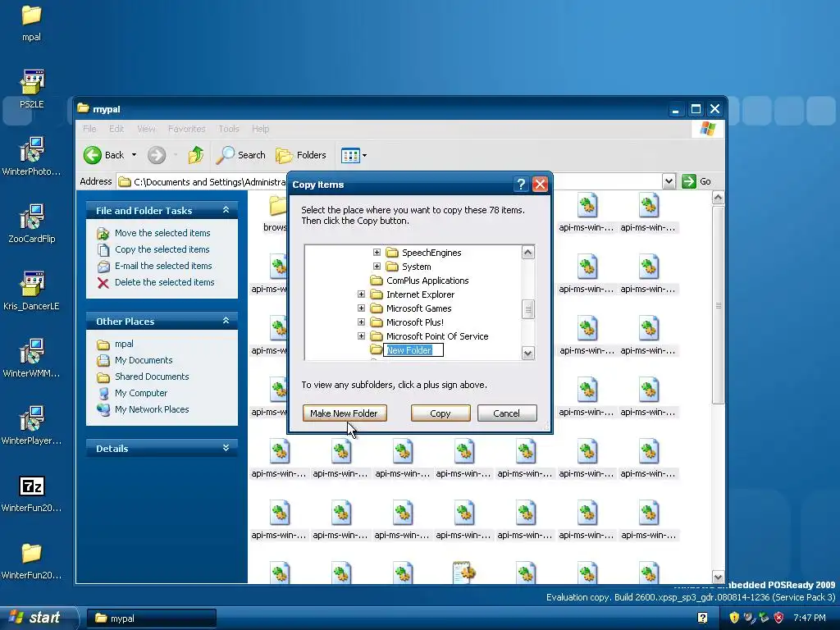Open the Help menu
Image resolution: width=840 pixels, height=630 pixels.
260,129
